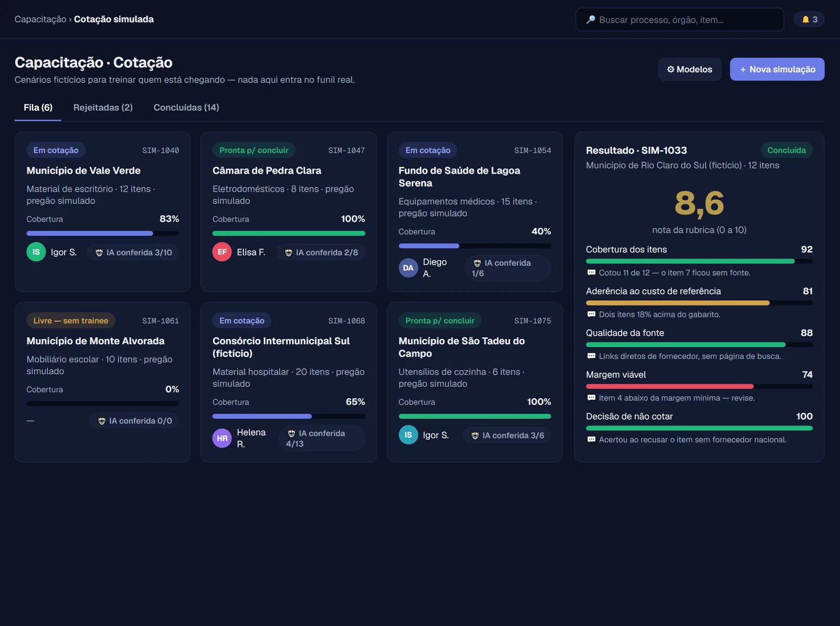
Task: Switch to the Fila (6) tab
Action: 38,108
